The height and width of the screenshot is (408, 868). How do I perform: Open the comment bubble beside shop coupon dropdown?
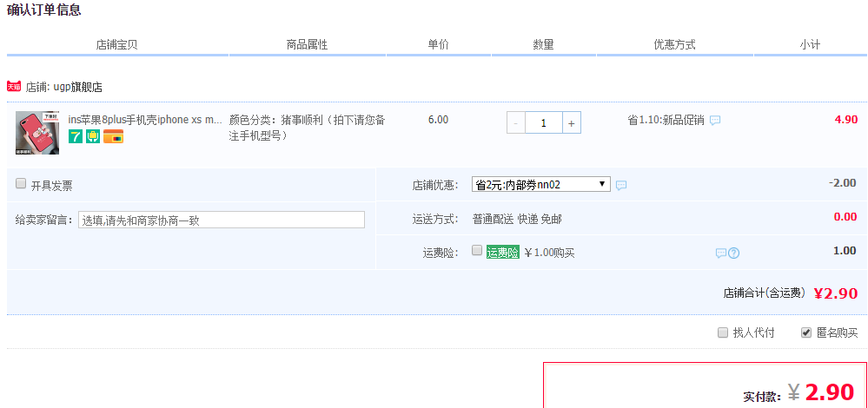[x=621, y=185]
